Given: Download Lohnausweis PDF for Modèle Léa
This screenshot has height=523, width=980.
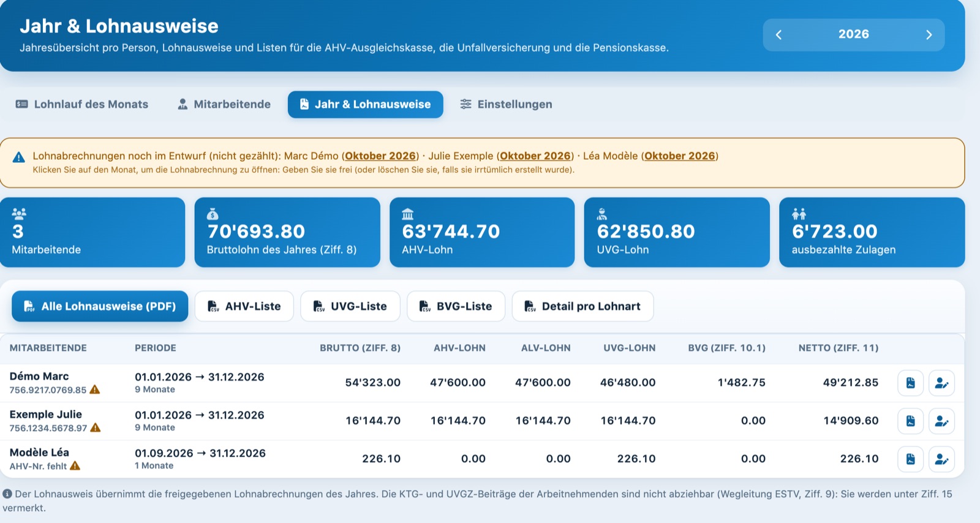Looking at the screenshot, I should (911, 459).
